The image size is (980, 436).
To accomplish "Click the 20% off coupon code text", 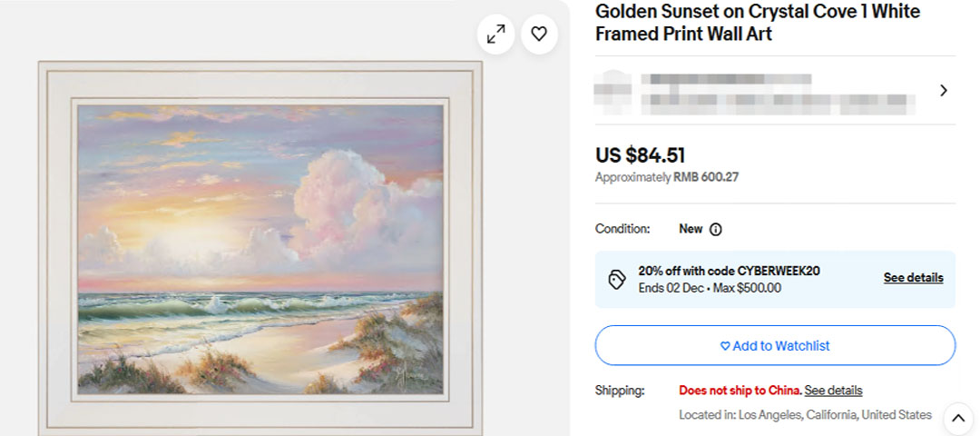I will click(x=729, y=271).
